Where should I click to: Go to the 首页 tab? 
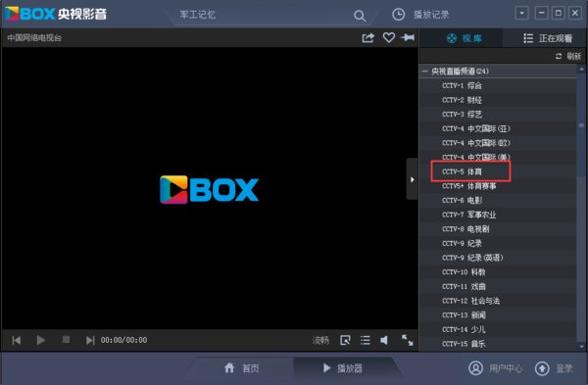pyautogui.click(x=242, y=368)
